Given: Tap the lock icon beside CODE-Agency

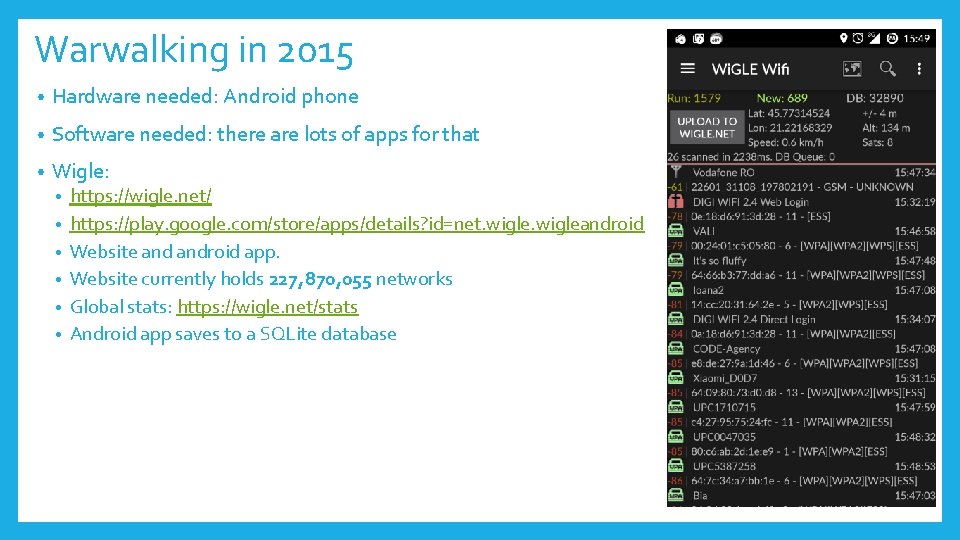Looking at the screenshot, I should 676,348.
